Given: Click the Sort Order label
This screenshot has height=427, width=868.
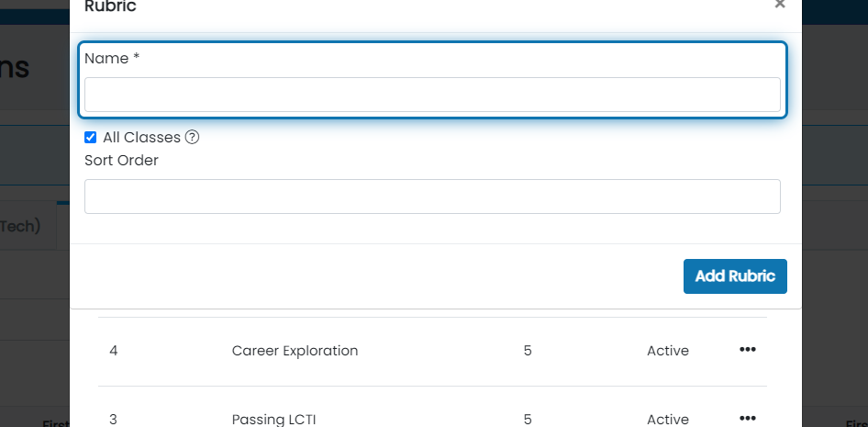Looking at the screenshot, I should click(121, 161).
